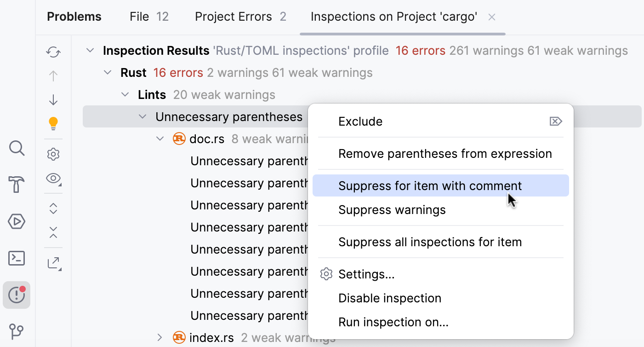
Task: Open Search with the magnifier sidebar icon
Action: coord(17,148)
